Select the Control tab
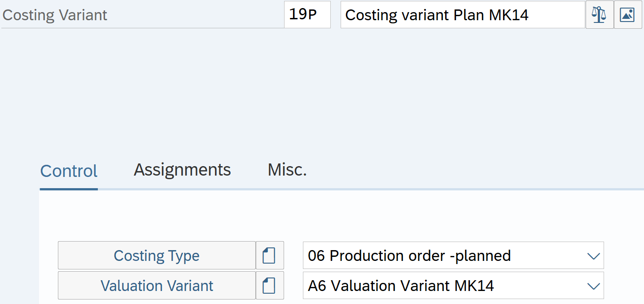 [x=69, y=171]
